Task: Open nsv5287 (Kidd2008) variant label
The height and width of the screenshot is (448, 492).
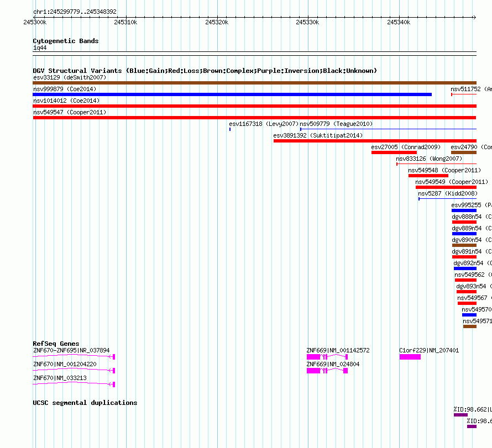Action: (x=448, y=193)
